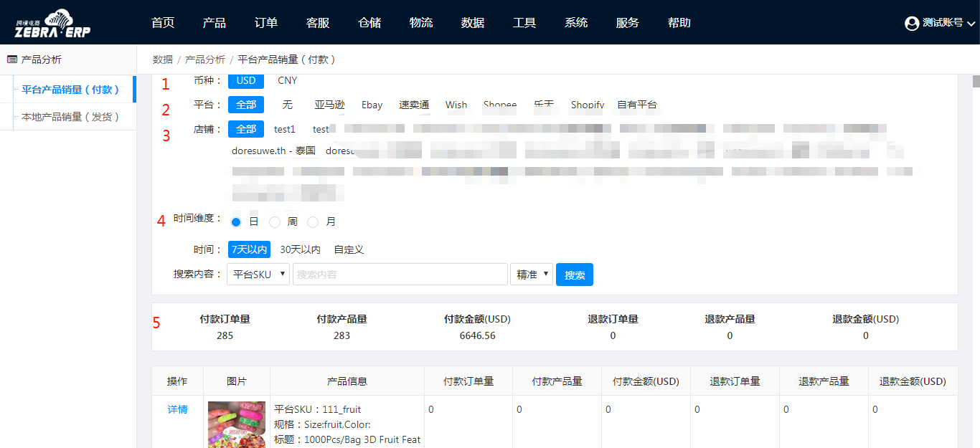Switch to 本地产品销量（发货） sidebar item
The height and width of the screenshot is (448, 980).
point(70,117)
